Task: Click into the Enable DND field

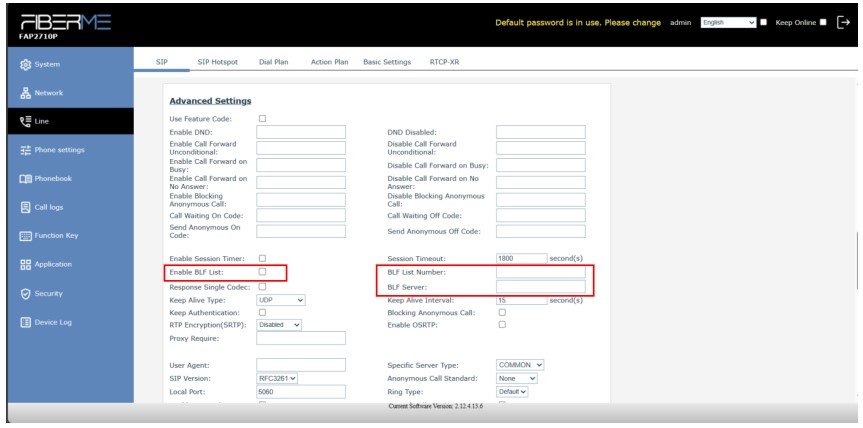Action: (x=301, y=132)
